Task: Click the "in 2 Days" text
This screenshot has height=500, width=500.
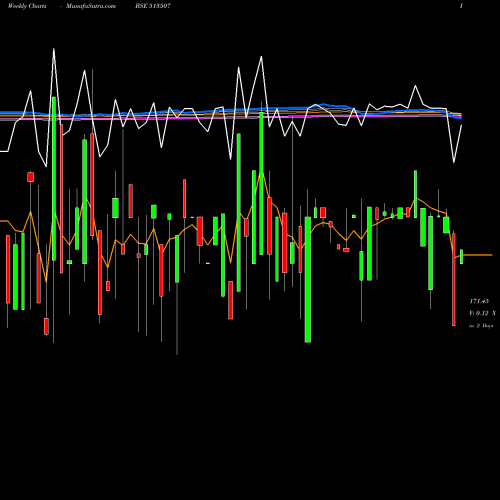Action: pyautogui.click(x=481, y=326)
